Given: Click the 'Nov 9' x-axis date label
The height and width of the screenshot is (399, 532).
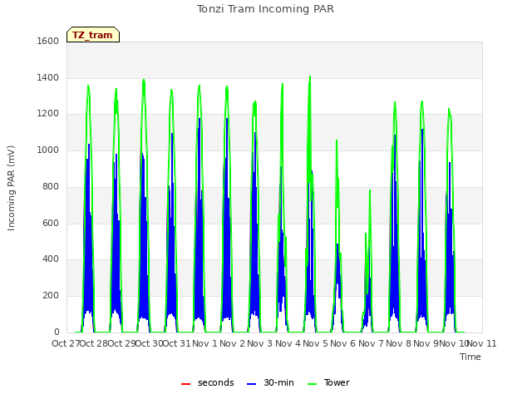Looking at the screenshot, I should coord(426,343).
